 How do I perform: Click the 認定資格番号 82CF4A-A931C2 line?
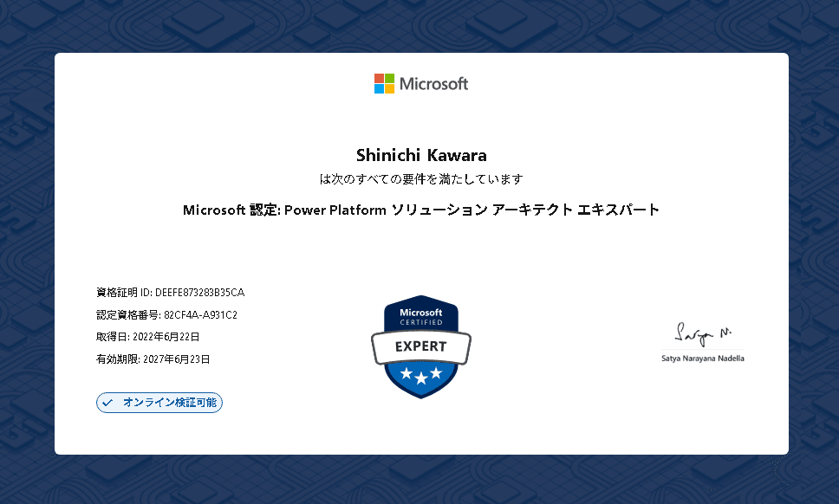[166, 315]
